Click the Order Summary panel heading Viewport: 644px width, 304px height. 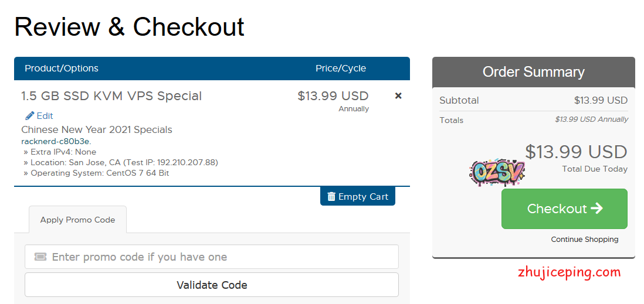(x=533, y=72)
